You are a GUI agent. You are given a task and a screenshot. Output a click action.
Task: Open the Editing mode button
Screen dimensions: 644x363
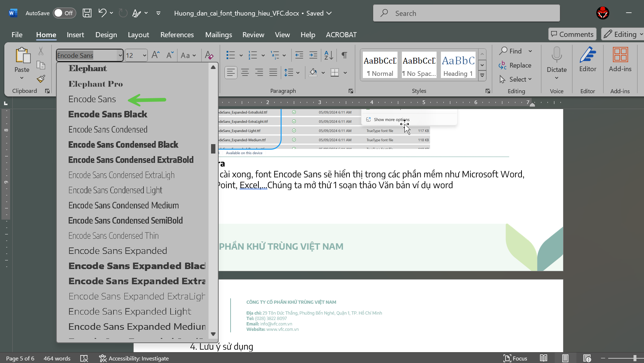(x=623, y=34)
